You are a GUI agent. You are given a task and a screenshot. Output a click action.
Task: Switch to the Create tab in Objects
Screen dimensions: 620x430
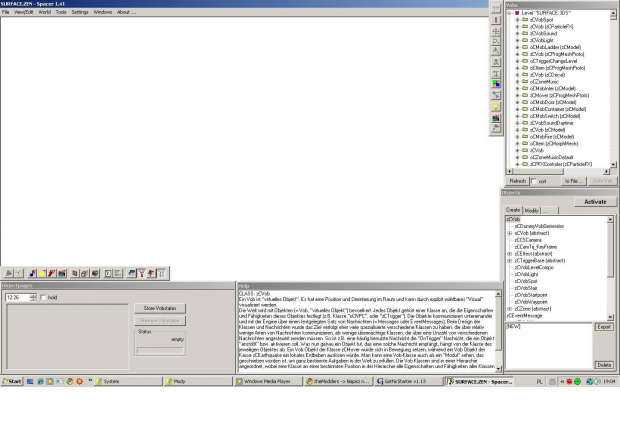[x=513, y=210]
